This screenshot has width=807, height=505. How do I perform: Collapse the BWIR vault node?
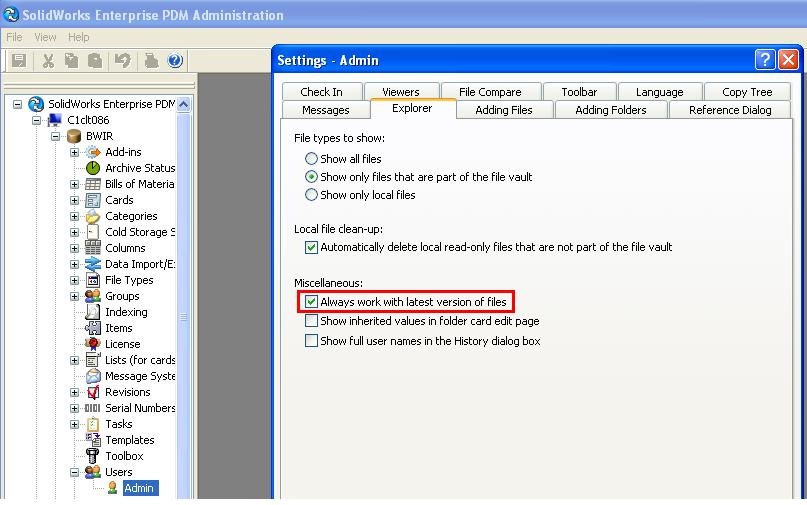coord(56,136)
